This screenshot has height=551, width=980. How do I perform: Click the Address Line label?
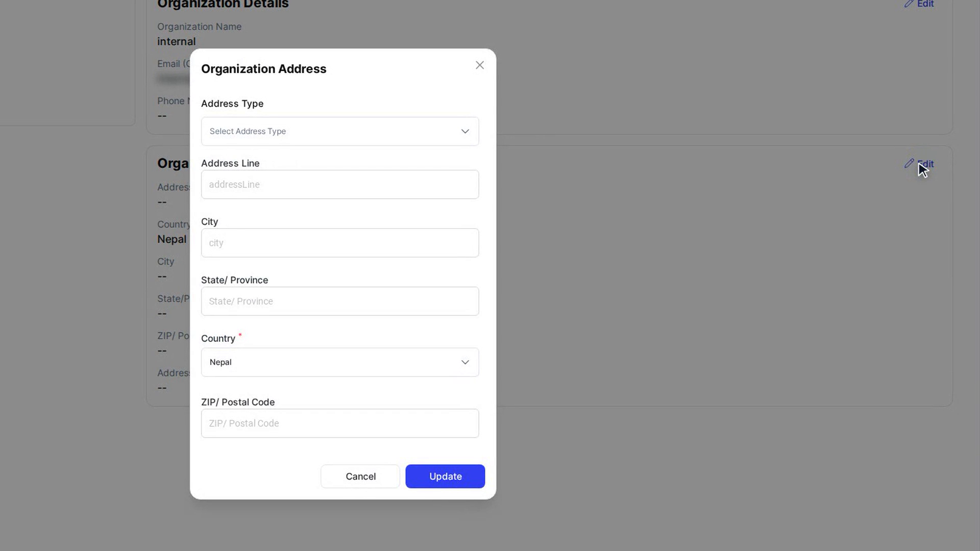tap(230, 163)
